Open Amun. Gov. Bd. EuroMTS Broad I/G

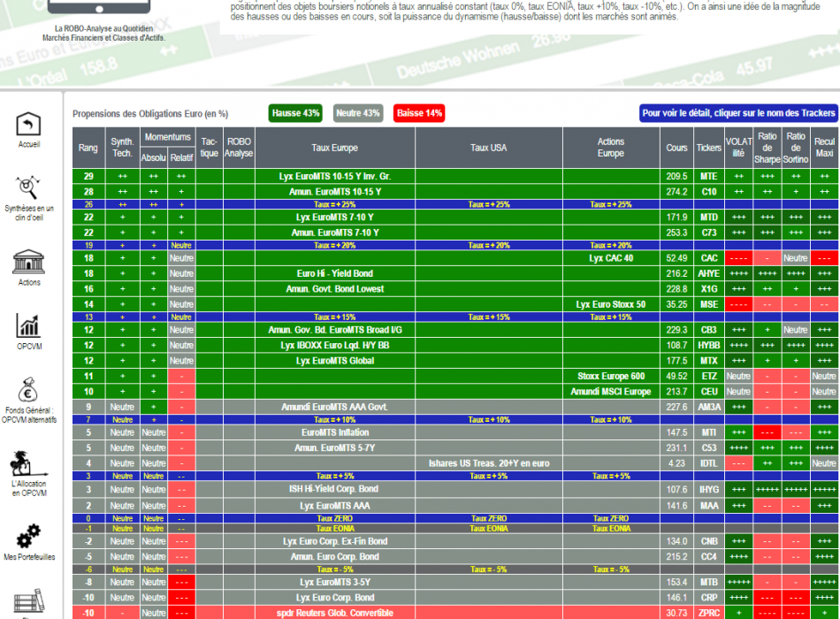pyautogui.click(x=335, y=330)
